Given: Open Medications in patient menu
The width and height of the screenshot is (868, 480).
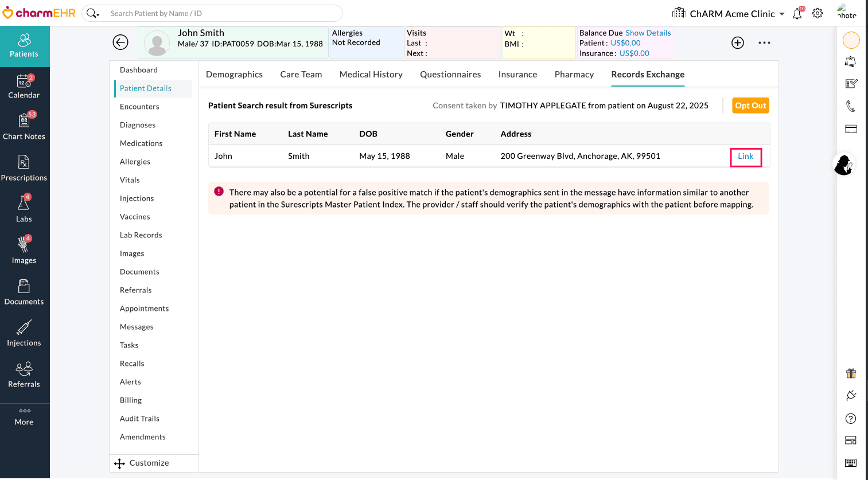Looking at the screenshot, I should 141,143.
